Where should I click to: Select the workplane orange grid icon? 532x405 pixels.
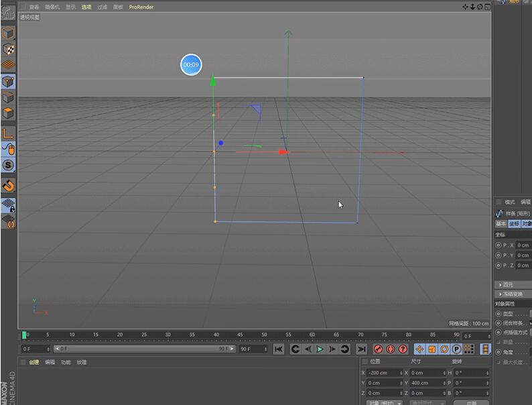pos(9,64)
